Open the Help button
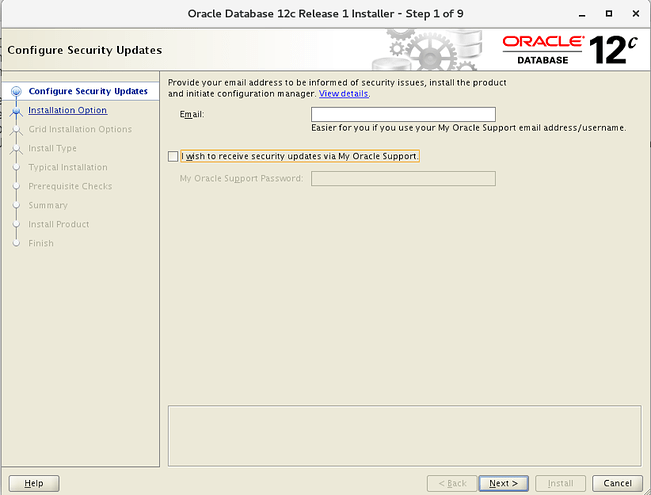The width and height of the screenshot is (651, 495). click(x=34, y=483)
